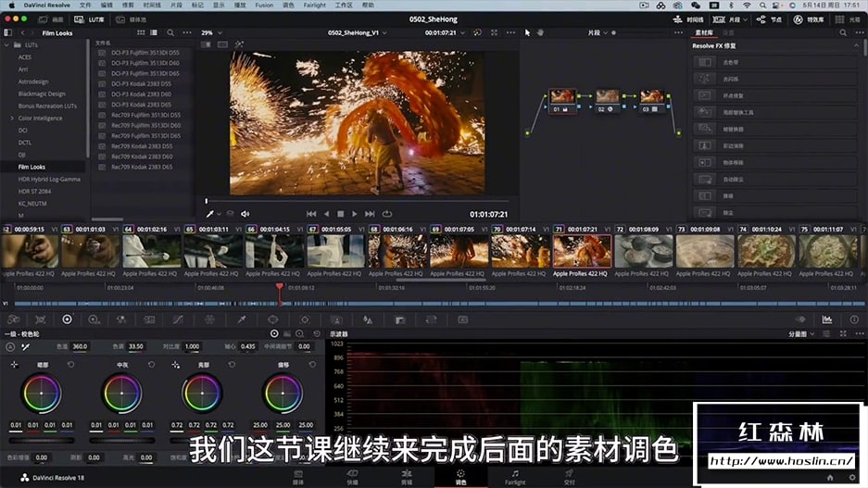Open the 分量图 scope type dropdown
The image size is (868, 488).
pyautogui.click(x=801, y=334)
